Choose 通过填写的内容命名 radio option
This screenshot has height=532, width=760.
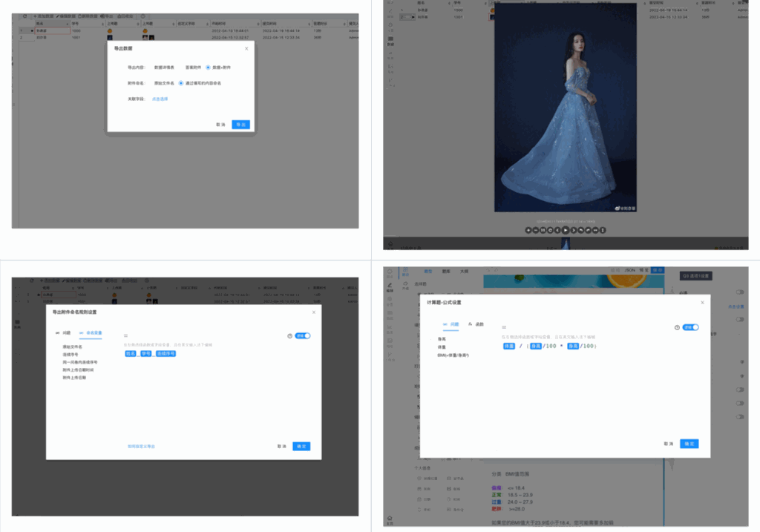pyautogui.click(x=181, y=83)
